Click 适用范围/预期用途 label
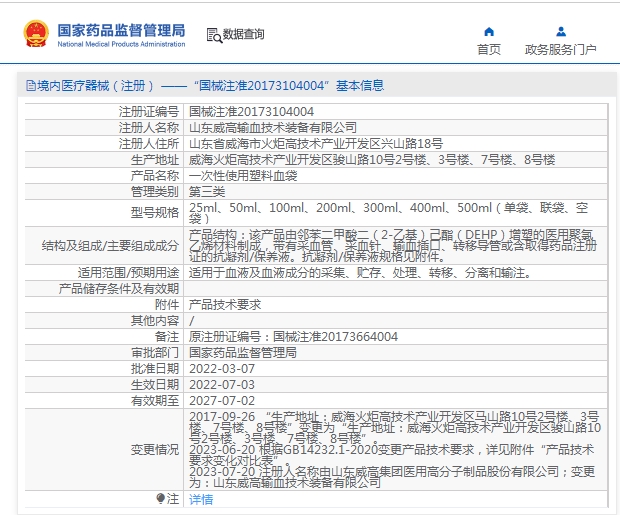 click(x=128, y=273)
